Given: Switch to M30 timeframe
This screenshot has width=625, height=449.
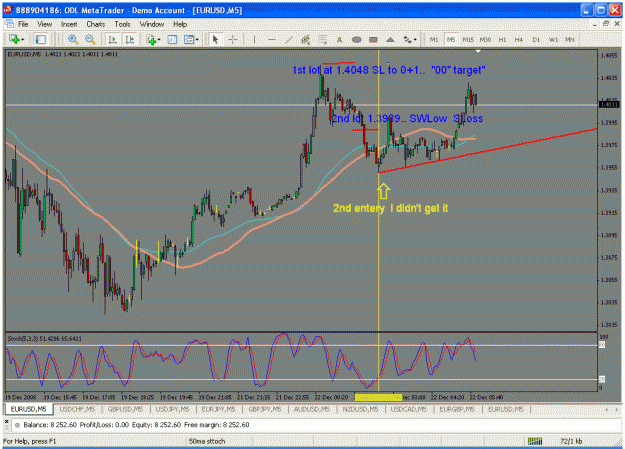Looking at the screenshot, I should coord(485,39).
